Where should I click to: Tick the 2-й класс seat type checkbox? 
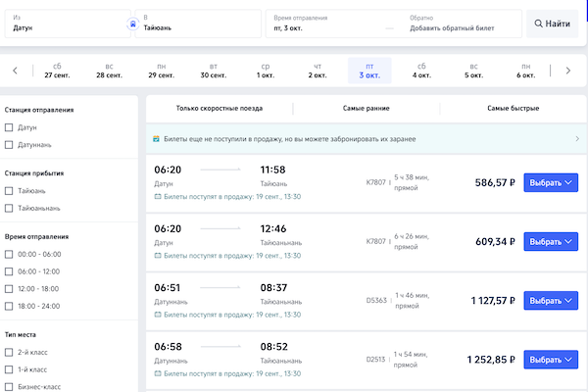pyautogui.click(x=10, y=352)
